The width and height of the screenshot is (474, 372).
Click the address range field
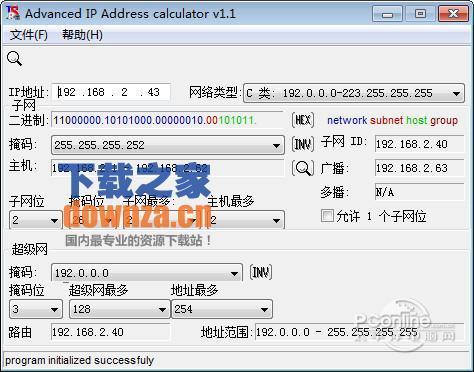(x=360, y=332)
